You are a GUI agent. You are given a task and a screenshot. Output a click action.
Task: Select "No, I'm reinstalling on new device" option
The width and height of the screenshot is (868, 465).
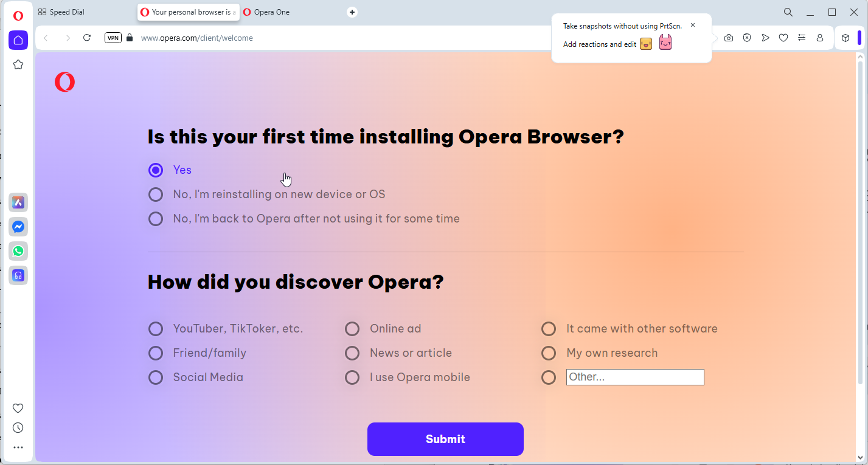(156, 195)
